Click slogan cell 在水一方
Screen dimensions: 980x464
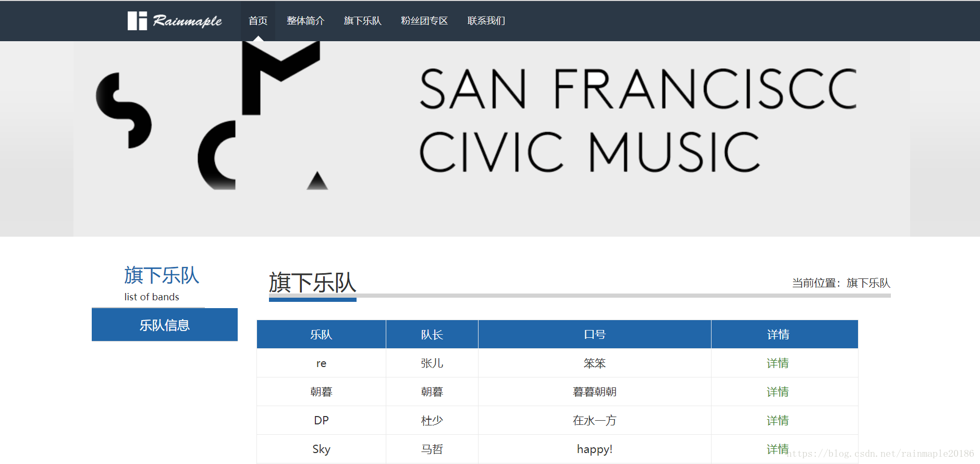(595, 420)
